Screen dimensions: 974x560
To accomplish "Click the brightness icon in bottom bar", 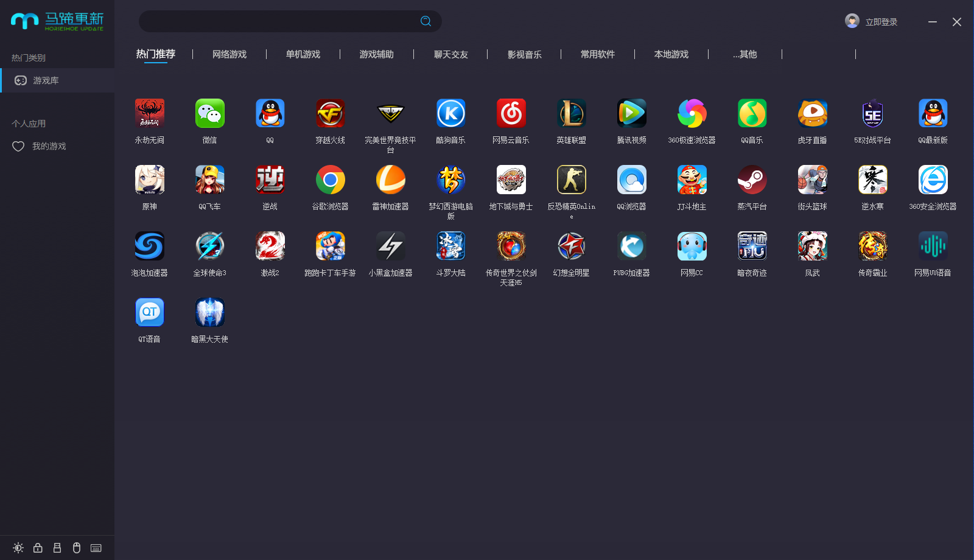I will pos(18,548).
